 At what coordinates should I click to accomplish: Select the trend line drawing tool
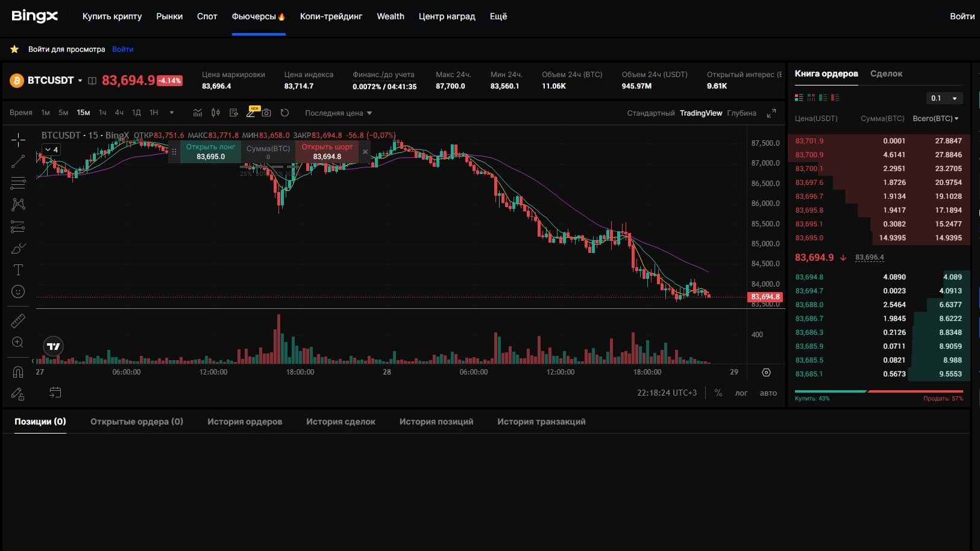[x=18, y=161]
